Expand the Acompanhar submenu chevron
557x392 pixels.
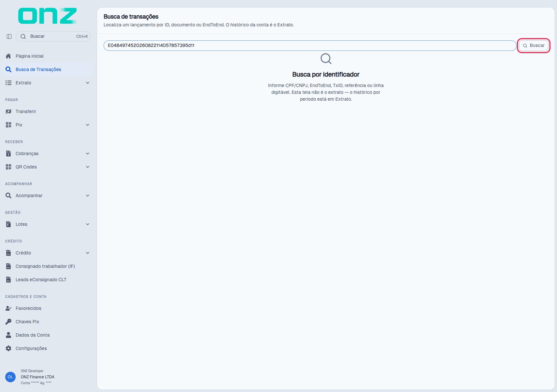click(x=88, y=196)
